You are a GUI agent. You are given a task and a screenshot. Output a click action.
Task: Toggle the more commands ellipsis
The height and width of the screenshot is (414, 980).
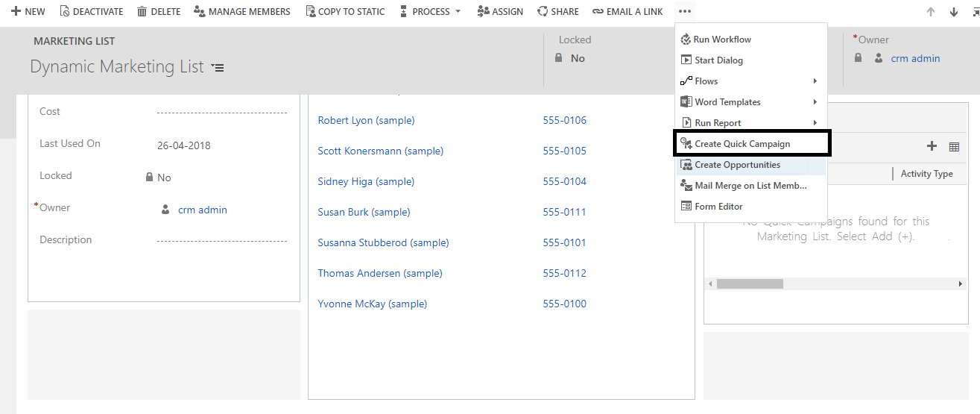[x=685, y=12]
